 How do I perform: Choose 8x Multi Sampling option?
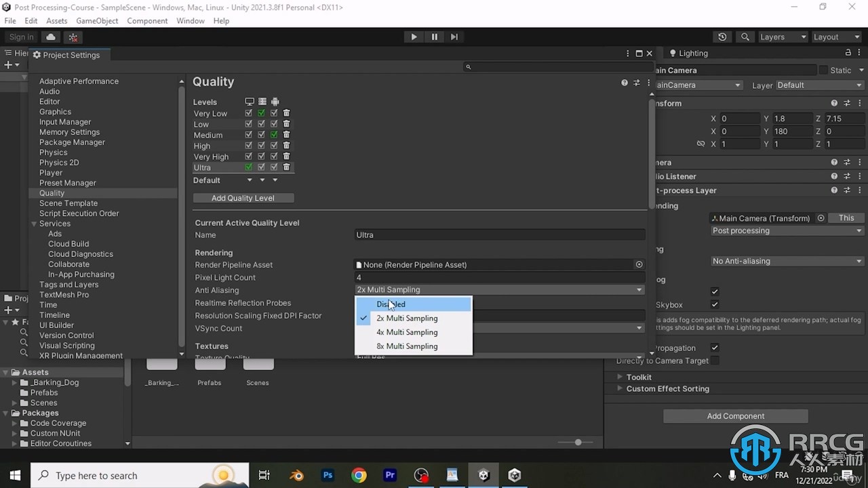click(414, 346)
